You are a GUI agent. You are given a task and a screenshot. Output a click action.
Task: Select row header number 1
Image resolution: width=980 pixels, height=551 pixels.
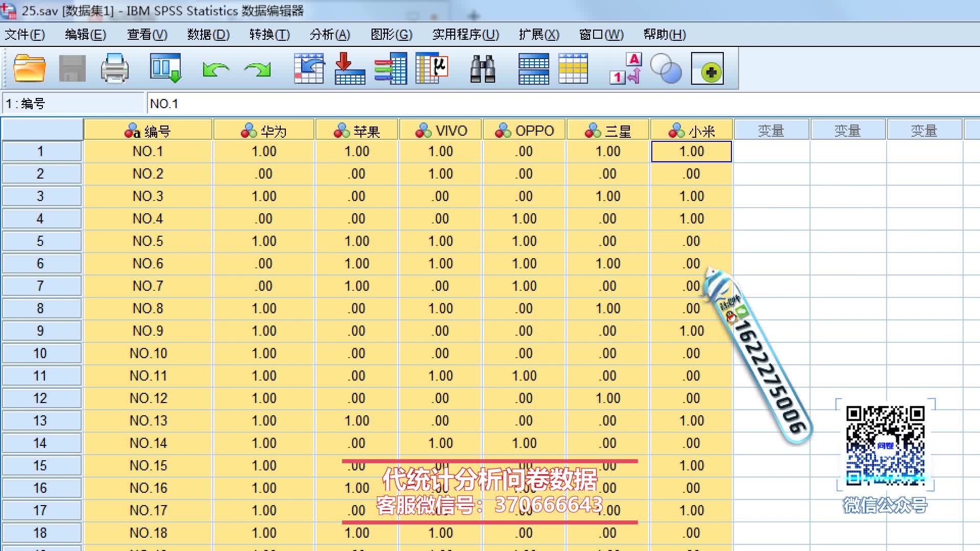(x=41, y=152)
